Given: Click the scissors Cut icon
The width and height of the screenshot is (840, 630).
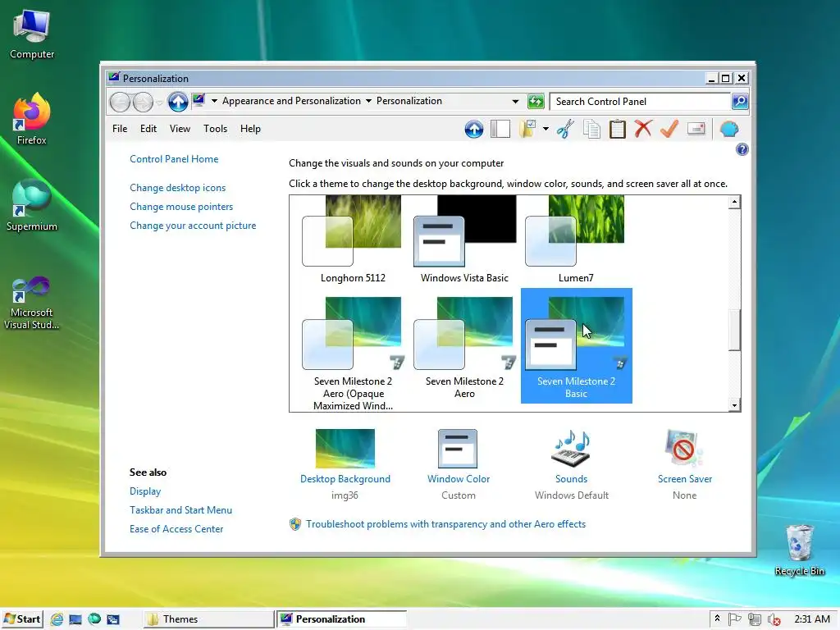Looking at the screenshot, I should (x=565, y=129).
